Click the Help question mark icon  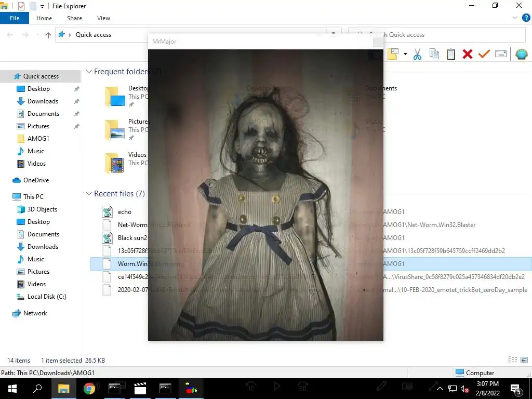point(526,18)
